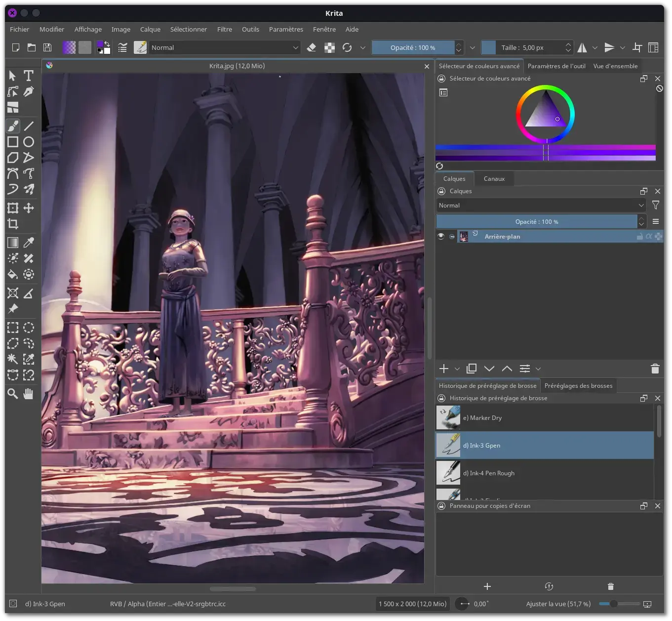Toggle horizontal mirror tool

(x=583, y=47)
